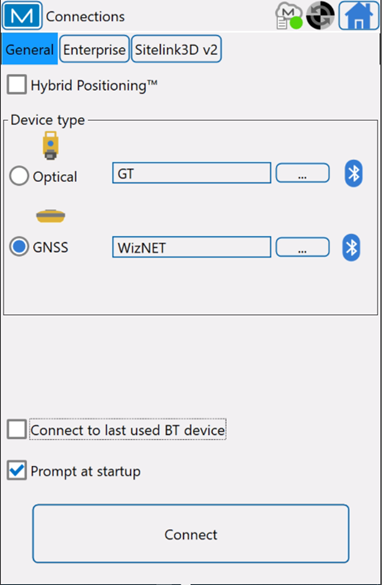The height and width of the screenshot is (585, 382).
Task: Open Bluetooth settings for GNSS device
Action: (351, 247)
